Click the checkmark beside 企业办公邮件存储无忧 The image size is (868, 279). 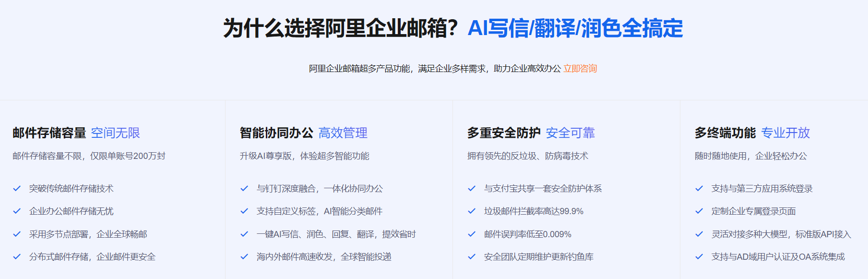coord(17,211)
